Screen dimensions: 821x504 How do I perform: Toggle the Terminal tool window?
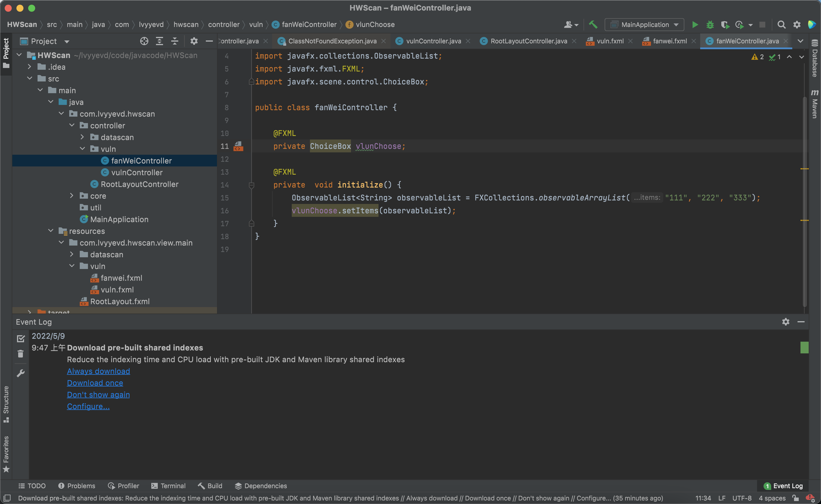(168, 486)
